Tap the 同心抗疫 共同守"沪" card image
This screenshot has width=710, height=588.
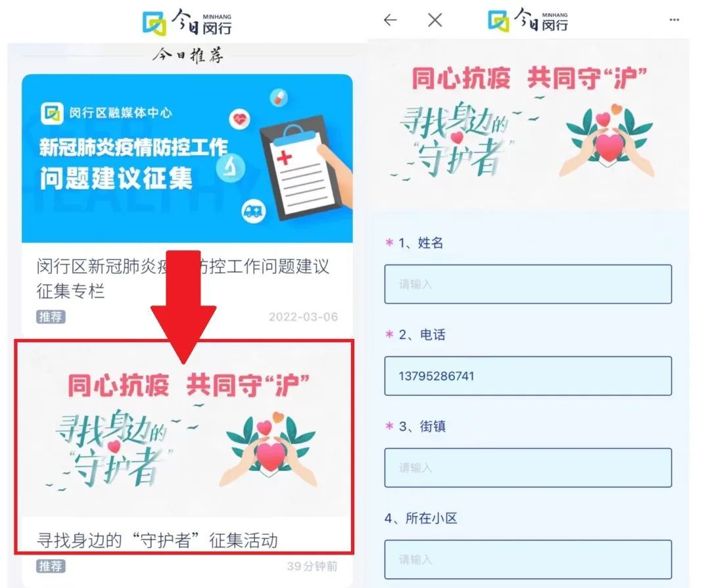pos(184,430)
